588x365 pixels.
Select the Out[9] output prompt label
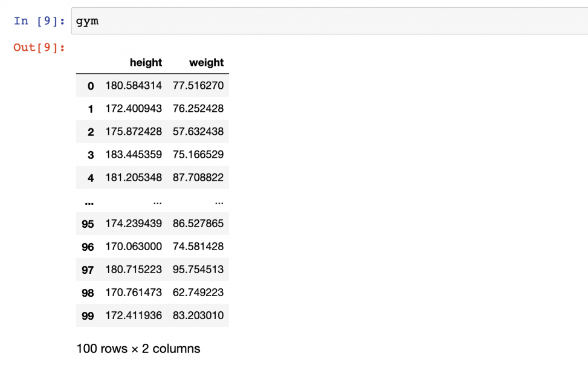point(39,47)
